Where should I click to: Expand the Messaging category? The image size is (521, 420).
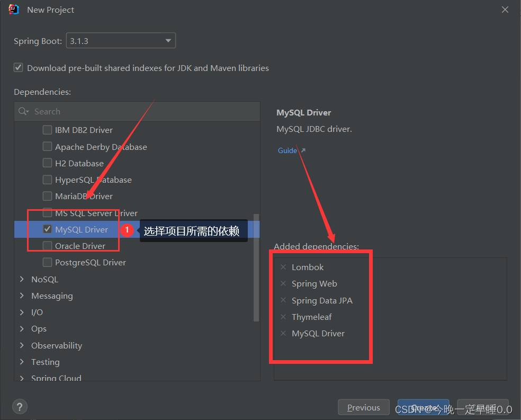click(22, 296)
